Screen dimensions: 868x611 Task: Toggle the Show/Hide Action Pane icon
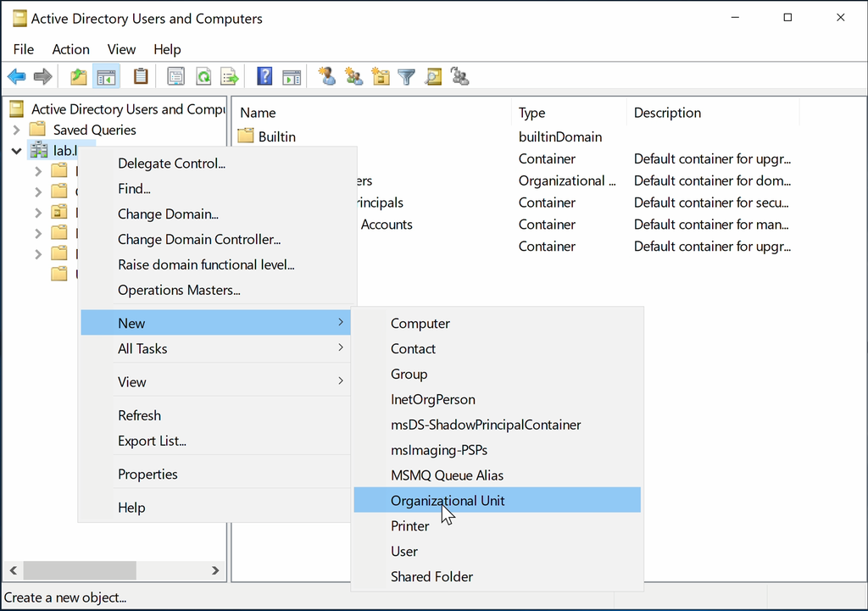pyautogui.click(x=292, y=76)
